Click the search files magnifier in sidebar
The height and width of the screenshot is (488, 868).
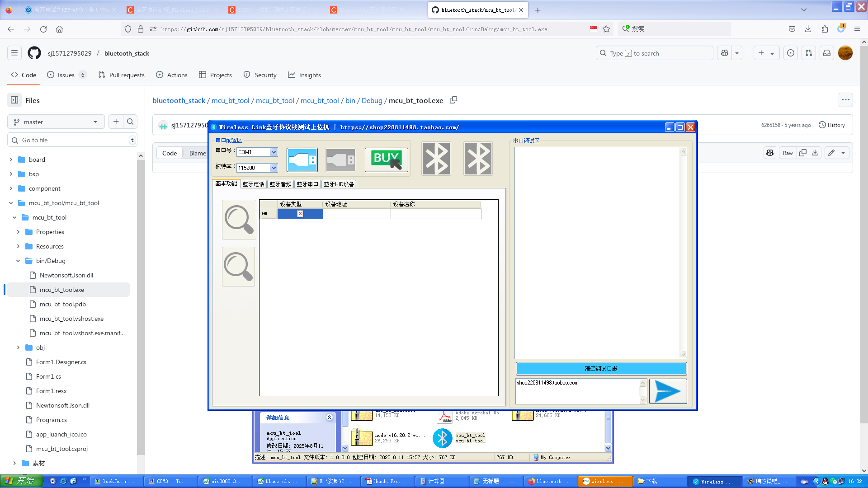click(130, 122)
